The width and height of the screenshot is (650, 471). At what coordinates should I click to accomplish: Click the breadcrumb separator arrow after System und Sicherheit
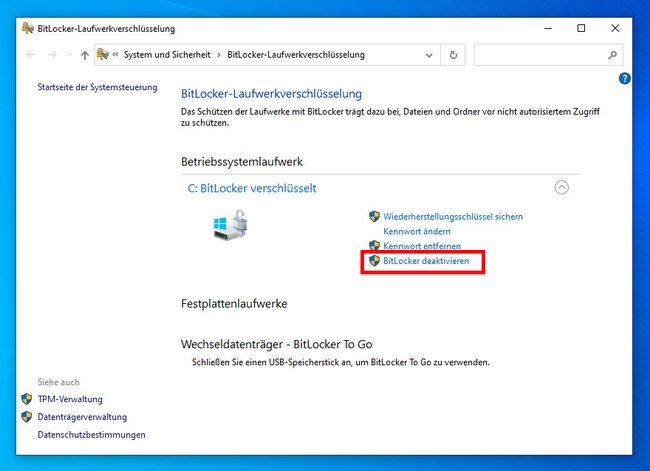[x=219, y=55]
